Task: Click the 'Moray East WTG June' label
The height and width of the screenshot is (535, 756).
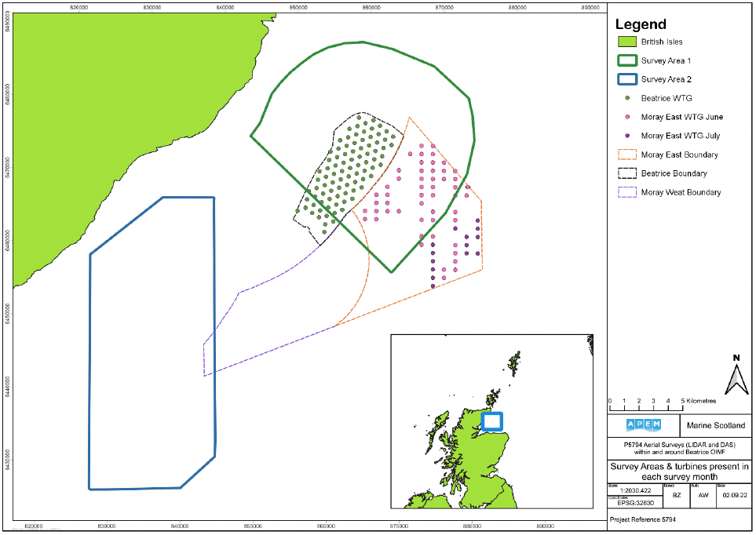Action: [681, 117]
